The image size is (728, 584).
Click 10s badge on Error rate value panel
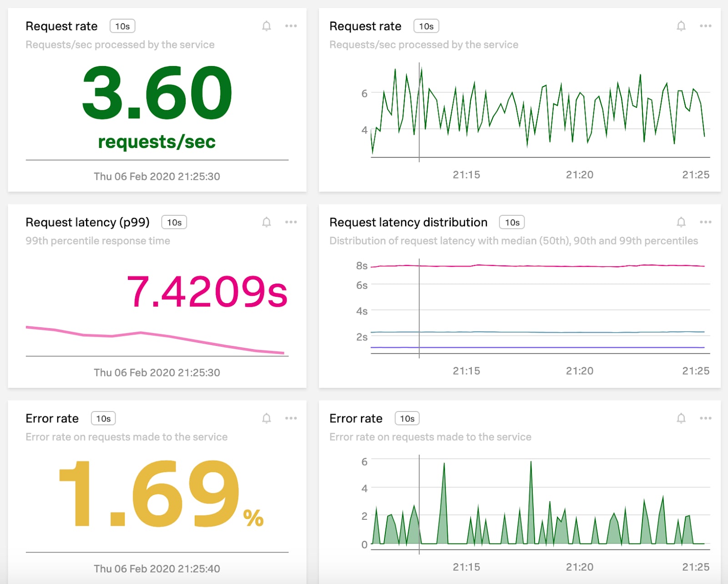click(103, 419)
